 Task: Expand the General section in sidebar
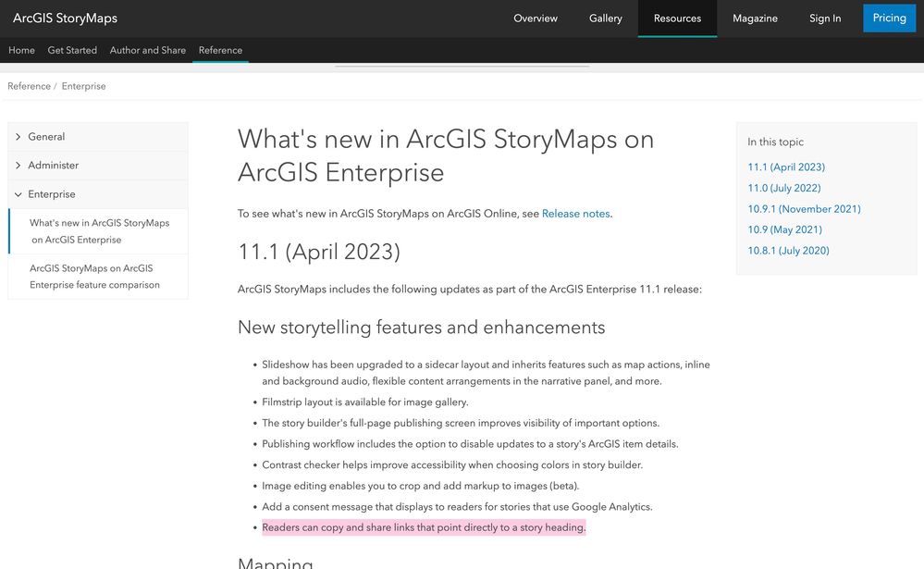pyautogui.click(x=43, y=135)
